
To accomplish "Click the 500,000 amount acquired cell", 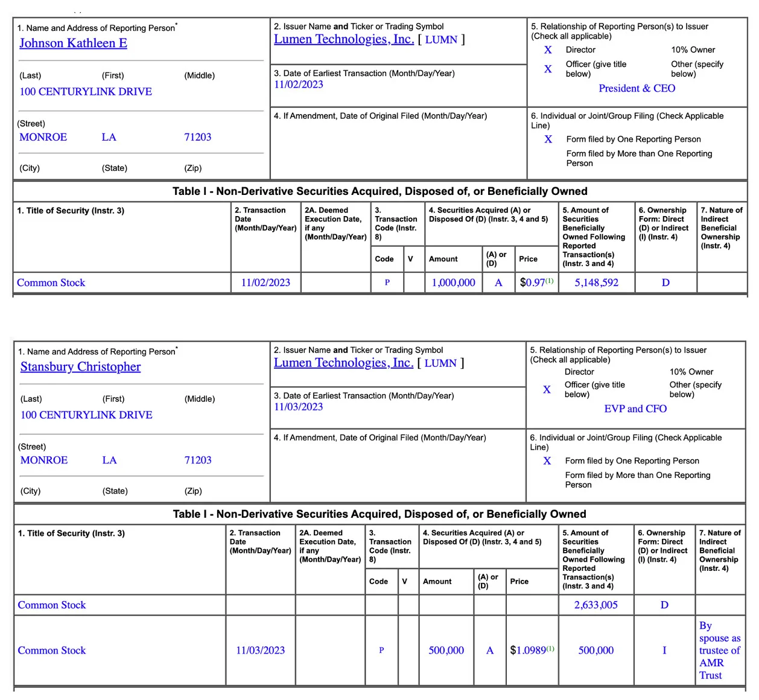I will [446, 651].
